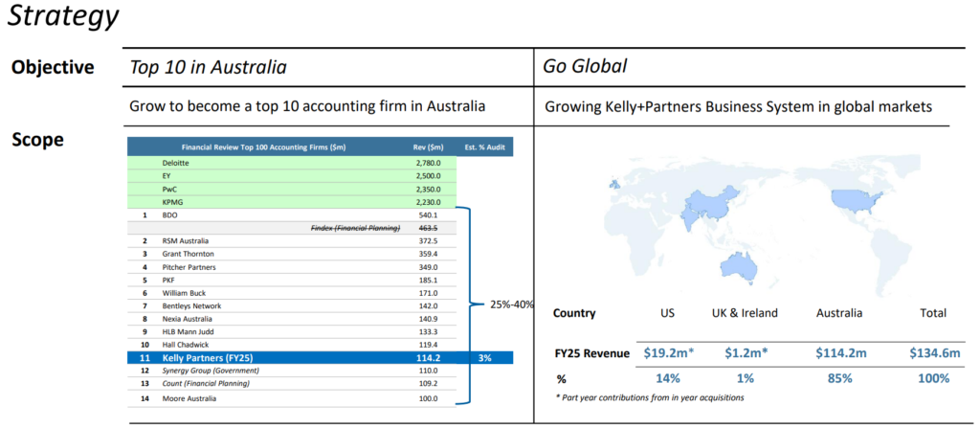Click the UK & Ireland revenue $1.2m*
Viewport: 980px width, 428px height.
pyautogui.click(x=746, y=353)
